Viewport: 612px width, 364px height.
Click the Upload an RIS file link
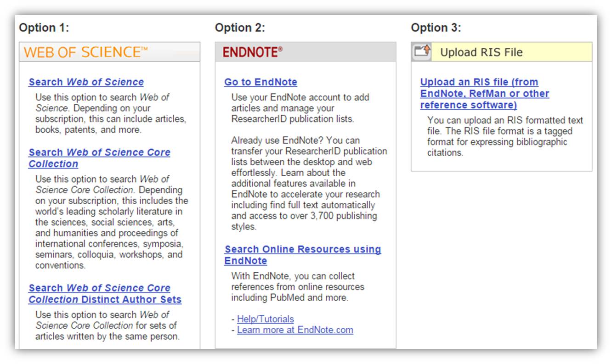tap(485, 94)
